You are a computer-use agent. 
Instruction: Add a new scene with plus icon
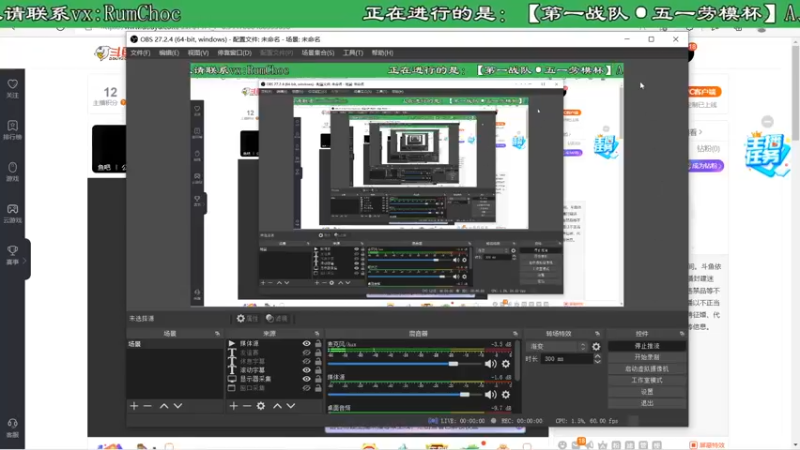point(134,406)
